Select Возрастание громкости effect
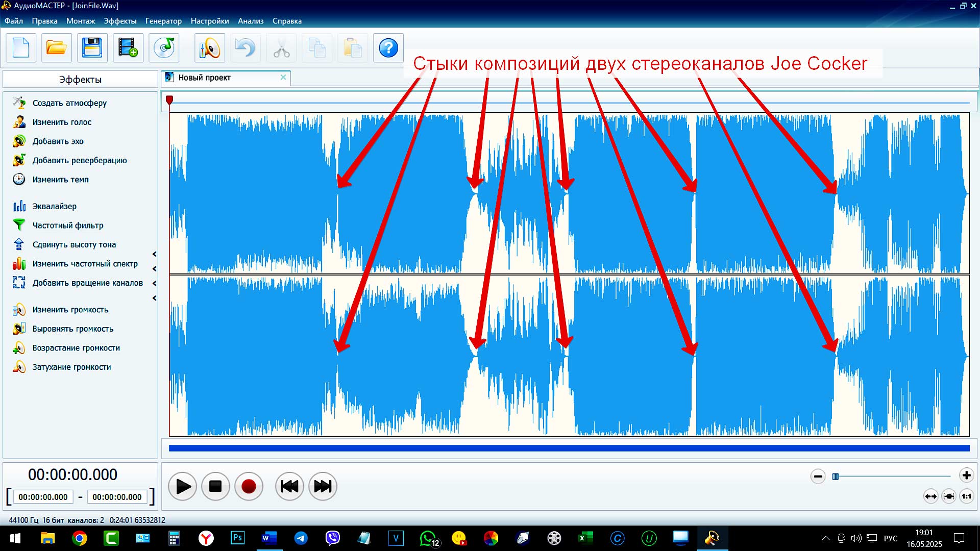Screen dimensions: 980x551 point(76,348)
